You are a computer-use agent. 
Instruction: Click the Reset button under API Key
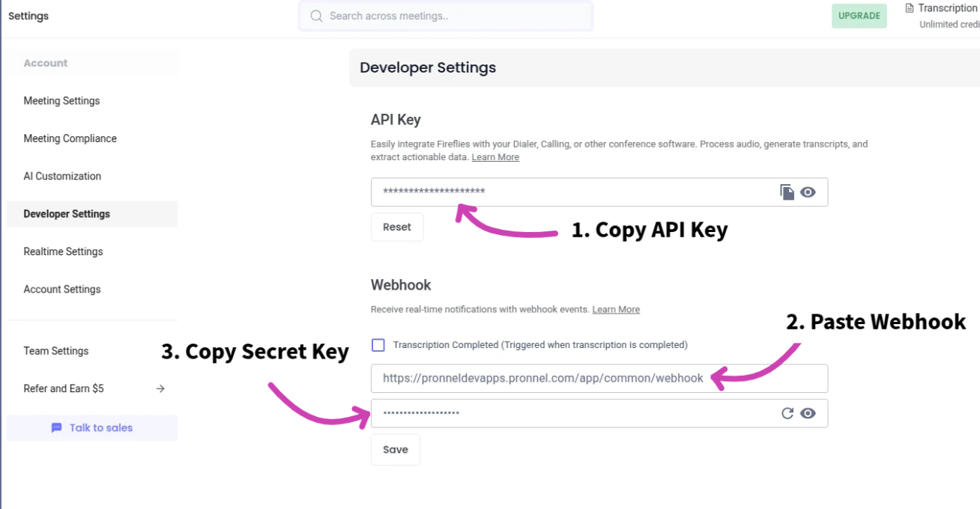[397, 226]
